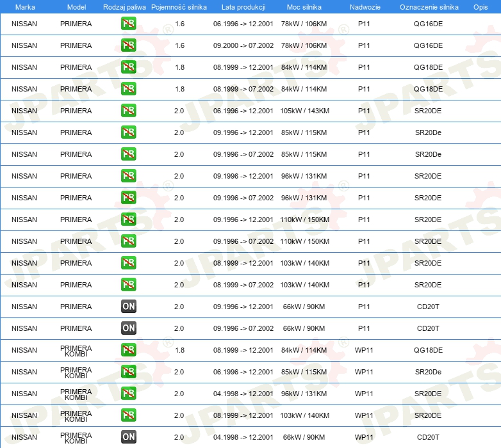Click petrol icon for P11 QG18DE ending 12.2001
The height and width of the screenshot is (448, 501).
(128, 67)
